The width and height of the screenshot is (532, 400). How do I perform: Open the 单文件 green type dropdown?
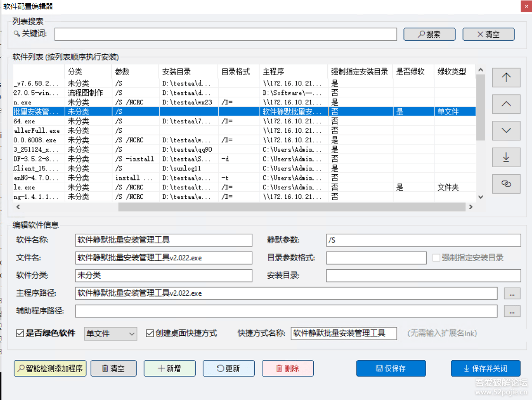click(x=111, y=333)
